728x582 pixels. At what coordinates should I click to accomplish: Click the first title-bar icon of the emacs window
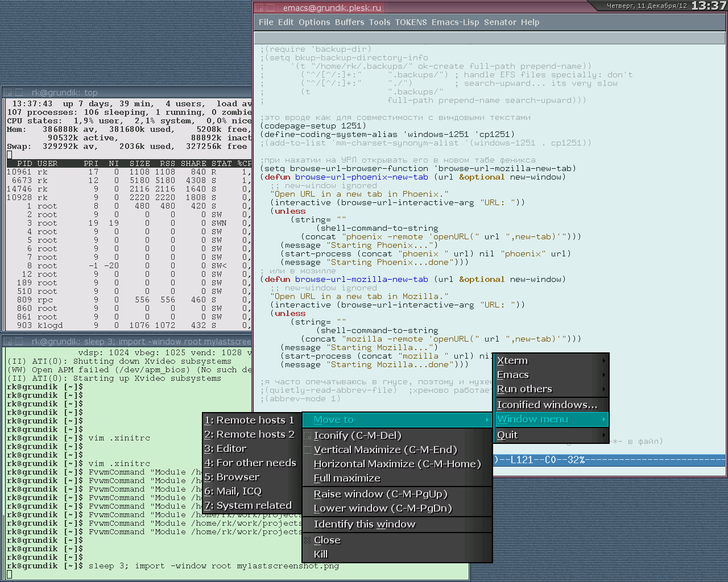[x=259, y=8]
